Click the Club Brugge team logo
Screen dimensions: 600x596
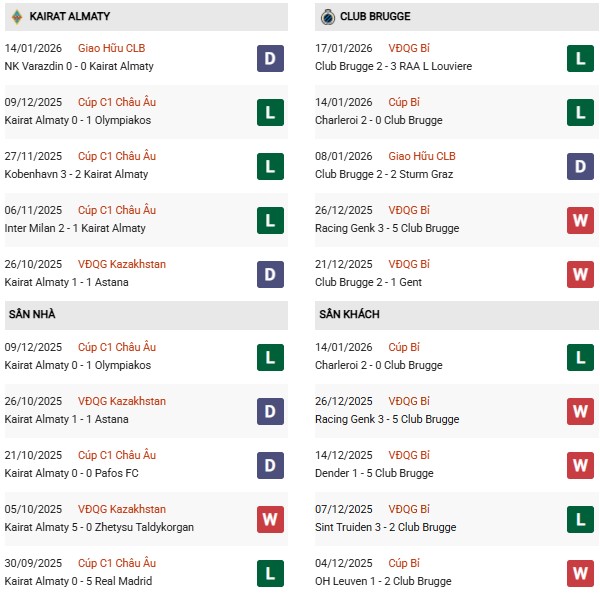(327, 17)
